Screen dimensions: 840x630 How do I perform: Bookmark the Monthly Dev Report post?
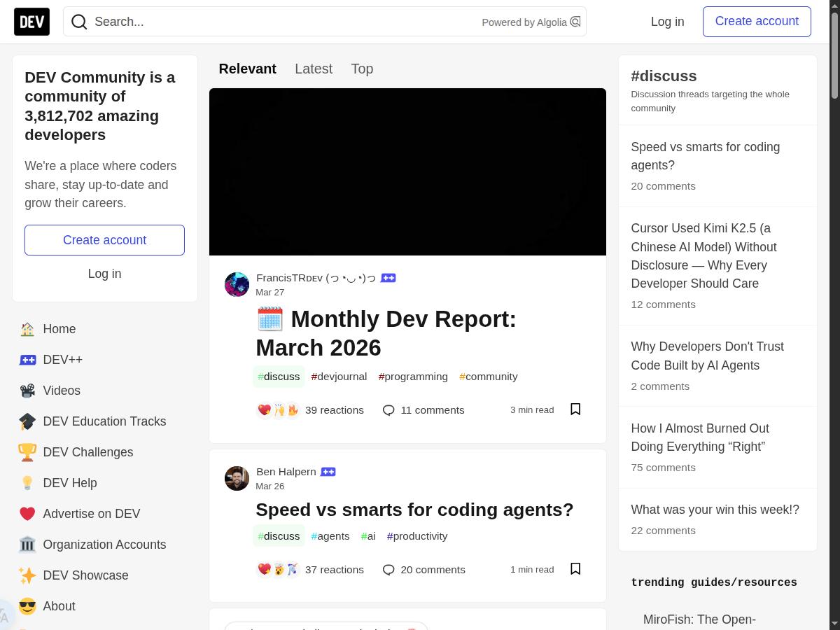pos(575,409)
